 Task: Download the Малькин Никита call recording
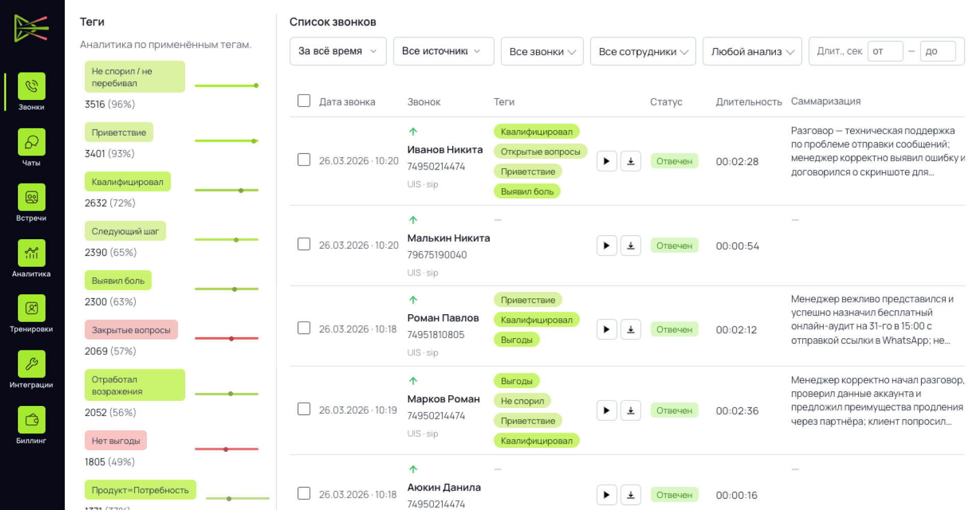click(x=631, y=246)
